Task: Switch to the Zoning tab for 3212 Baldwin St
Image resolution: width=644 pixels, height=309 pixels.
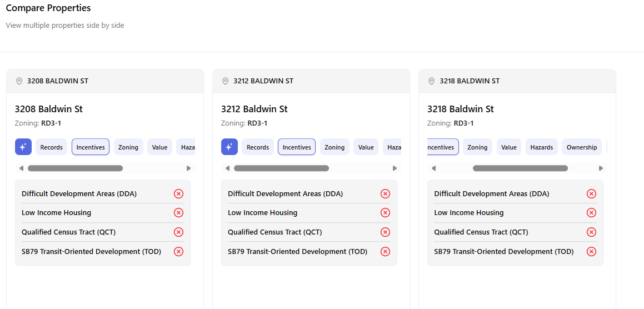Action: pyautogui.click(x=335, y=147)
